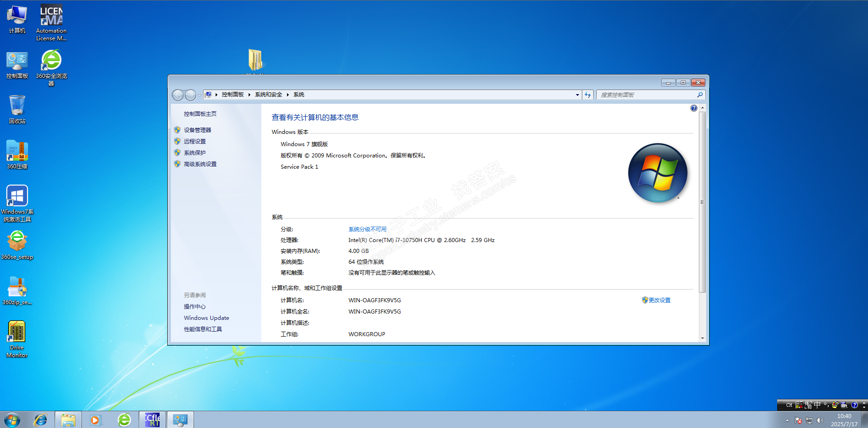The width and height of the screenshot is (868, 428).
Task: Open 远程设置 remote settings link
Action: [x=195, y=142]
